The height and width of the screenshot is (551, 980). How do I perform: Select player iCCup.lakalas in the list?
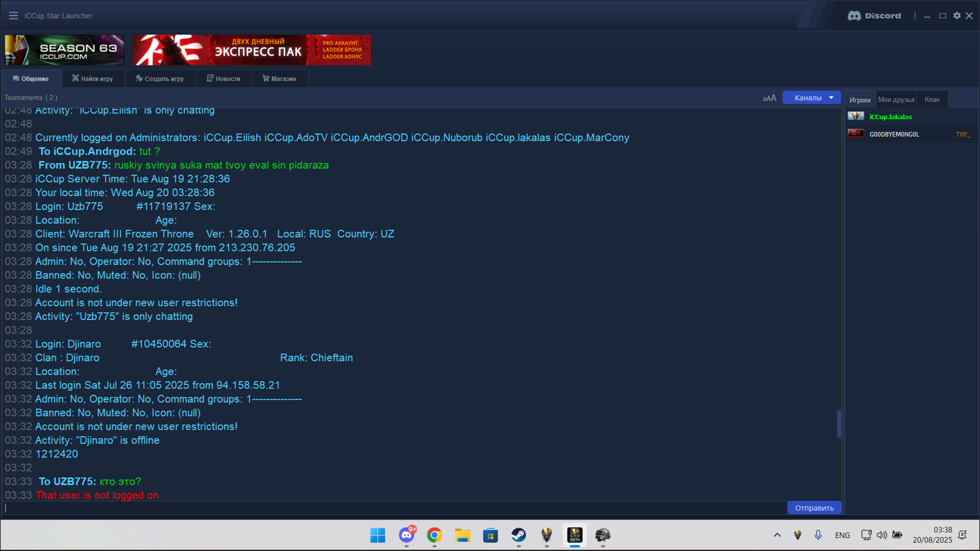[x=891, y=117]
